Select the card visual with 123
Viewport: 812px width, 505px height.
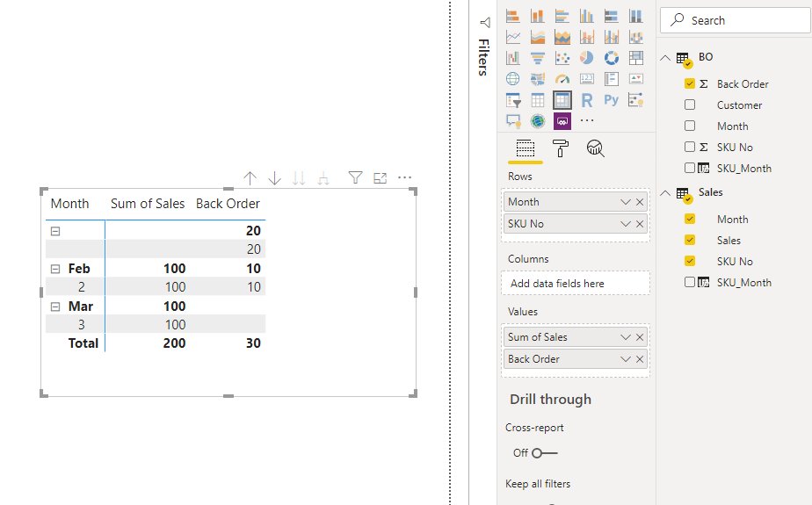[587, 79]
